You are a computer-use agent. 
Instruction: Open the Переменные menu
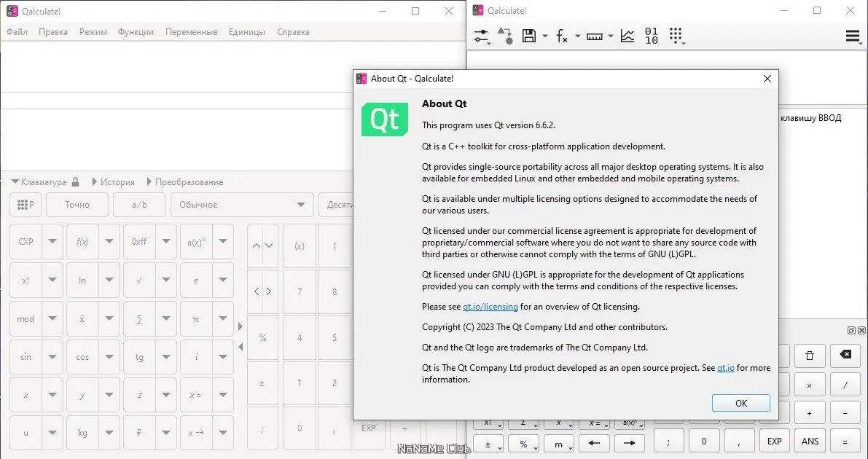[191, 32]
